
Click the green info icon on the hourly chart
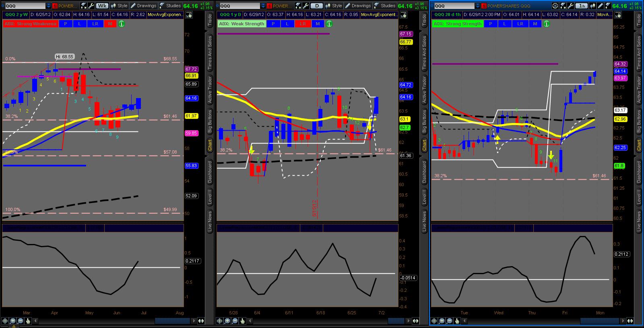(546, 24)
